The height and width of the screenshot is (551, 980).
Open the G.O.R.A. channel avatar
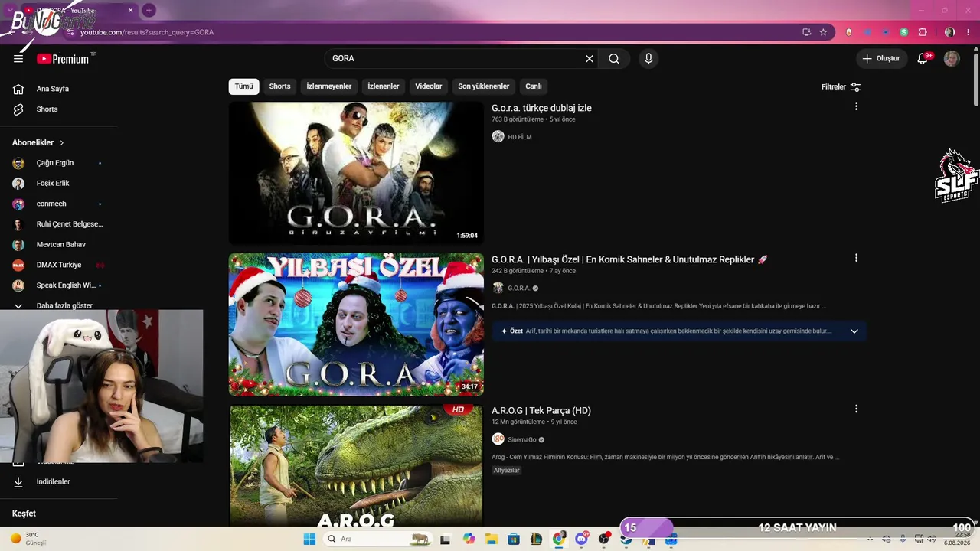pyautogui.click(x=498, y=288)
